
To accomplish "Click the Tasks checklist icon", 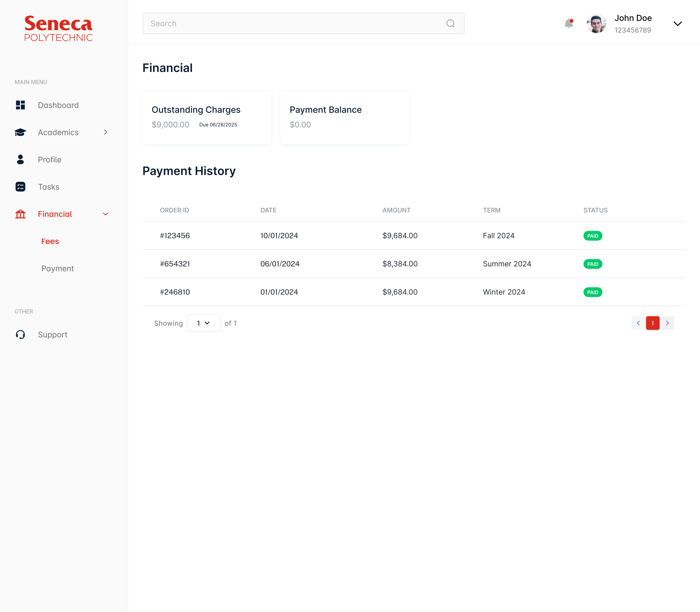I will [21, 187].
